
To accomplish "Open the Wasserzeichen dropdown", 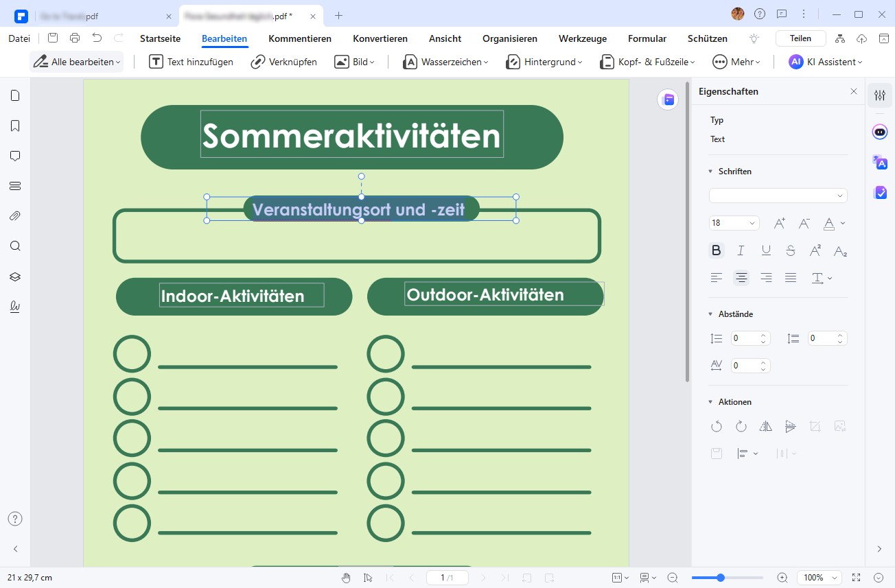I will [x=445, y=62].
